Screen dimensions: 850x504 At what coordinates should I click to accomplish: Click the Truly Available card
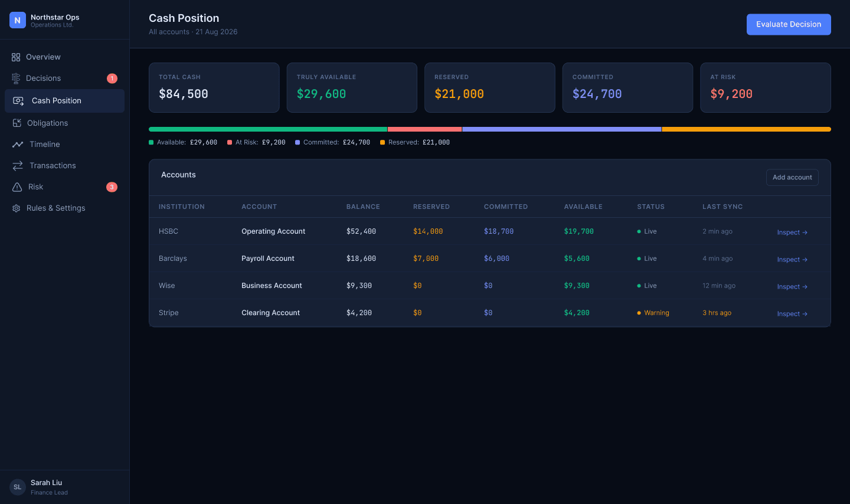352,88
